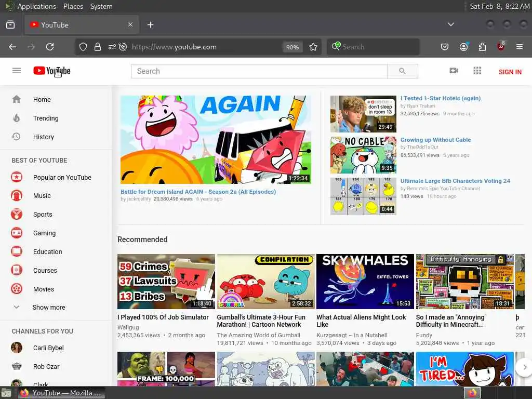Close the YouTube tab
The height and width of the screenshot is (399, 532).
point(130,24)
